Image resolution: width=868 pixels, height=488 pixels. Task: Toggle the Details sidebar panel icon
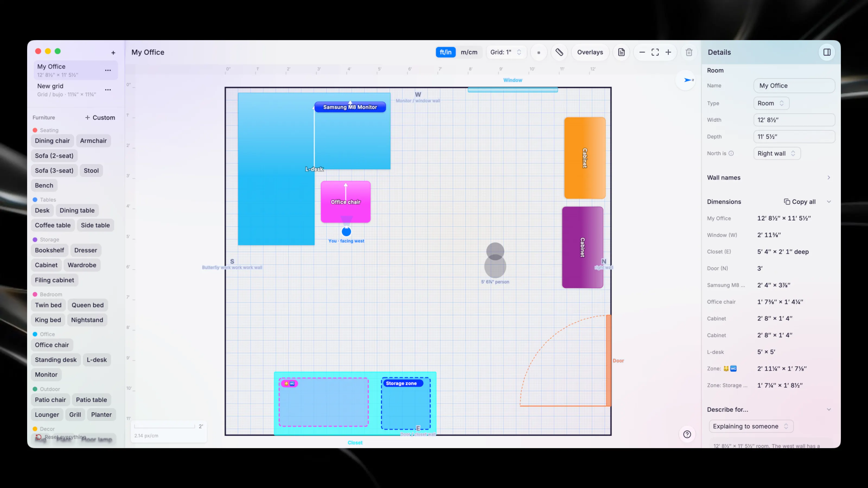[827, 52]
